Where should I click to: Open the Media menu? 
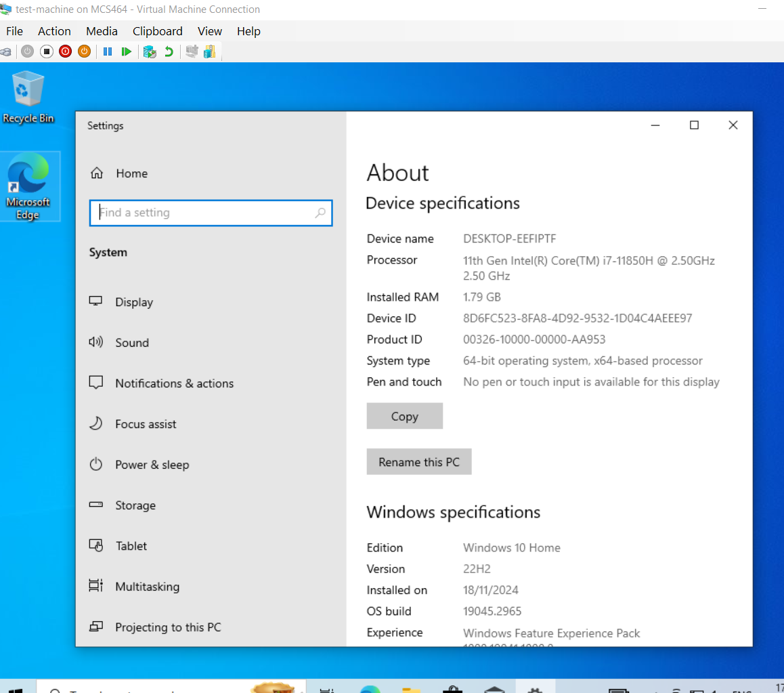[x=102, y=31]
